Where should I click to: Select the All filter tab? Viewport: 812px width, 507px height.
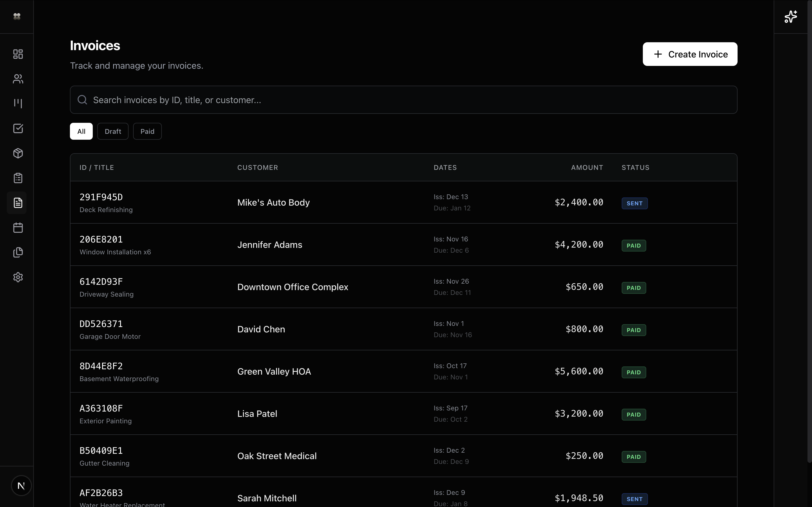click(x=81, y=131)
